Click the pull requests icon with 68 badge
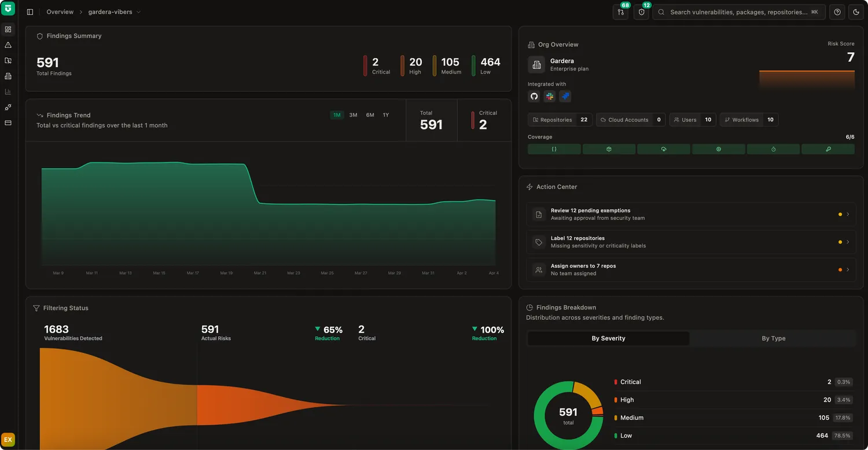 pos(620,12)
